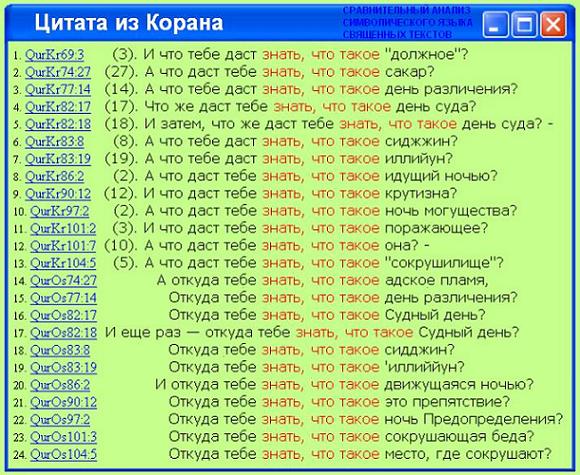
Task: Click the QurKr83:19 link
Action: [x=58, y=159]
